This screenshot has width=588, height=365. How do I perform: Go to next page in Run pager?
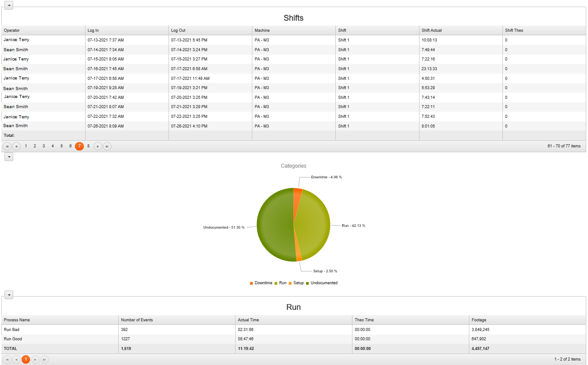(35, 359)
